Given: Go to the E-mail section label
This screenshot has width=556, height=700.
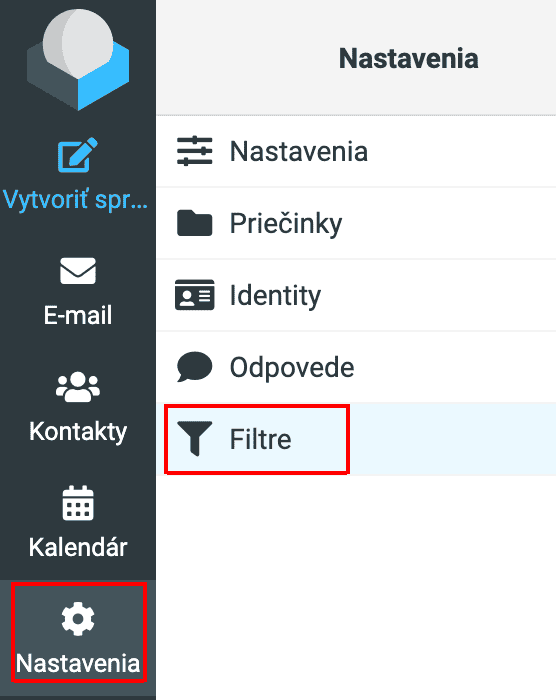Looking at the screenshot, I should (x=78, y=315).
